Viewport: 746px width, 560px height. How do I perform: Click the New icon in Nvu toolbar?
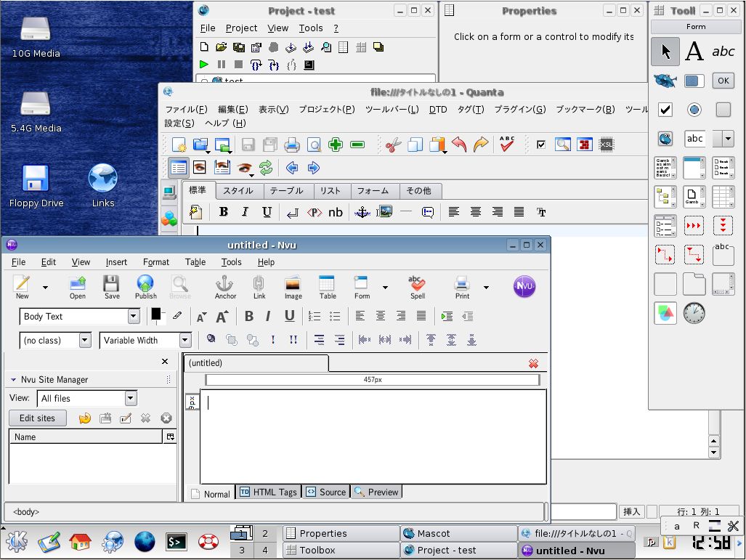tap(23, 287)
